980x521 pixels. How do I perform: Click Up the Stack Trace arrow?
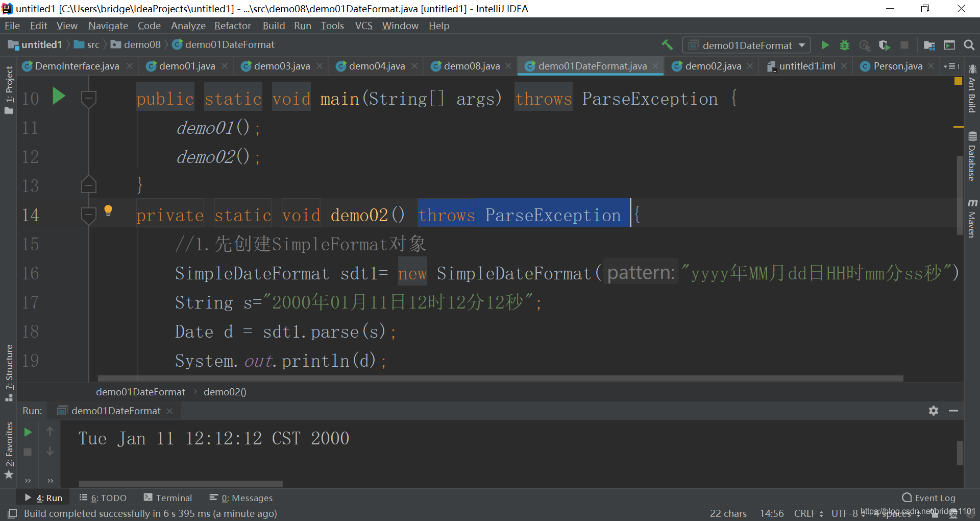coord(50,432)
